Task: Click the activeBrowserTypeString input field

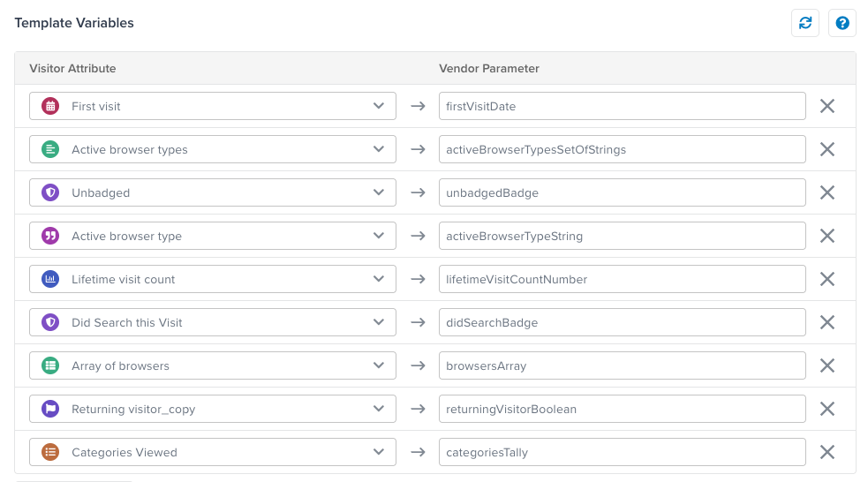Action: [623, 236]
